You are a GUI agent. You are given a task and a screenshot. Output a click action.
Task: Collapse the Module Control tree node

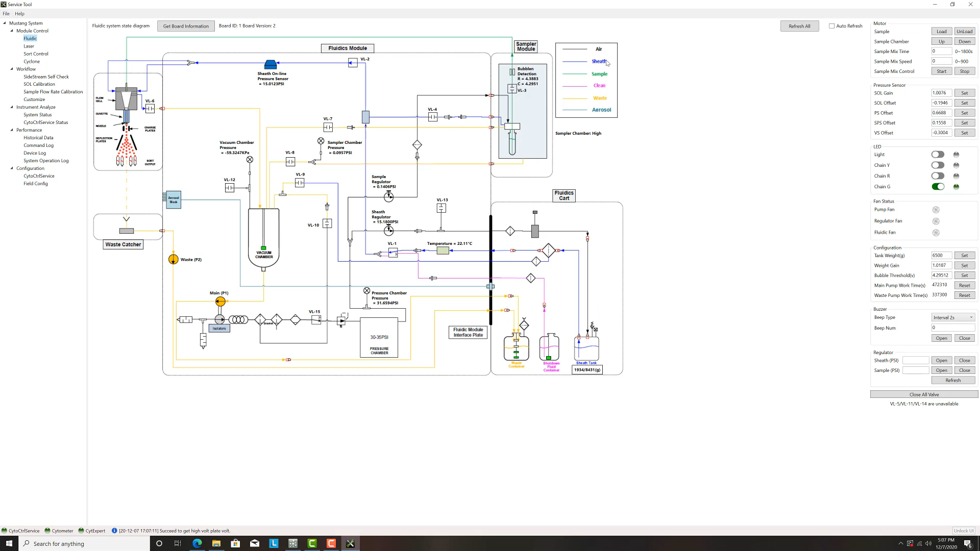(12, 31)
